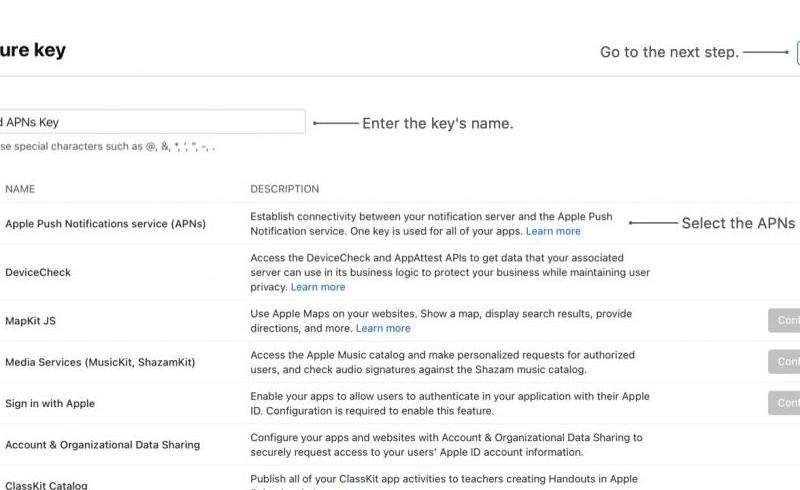Click the NAME column header

[x=20, y=189]
